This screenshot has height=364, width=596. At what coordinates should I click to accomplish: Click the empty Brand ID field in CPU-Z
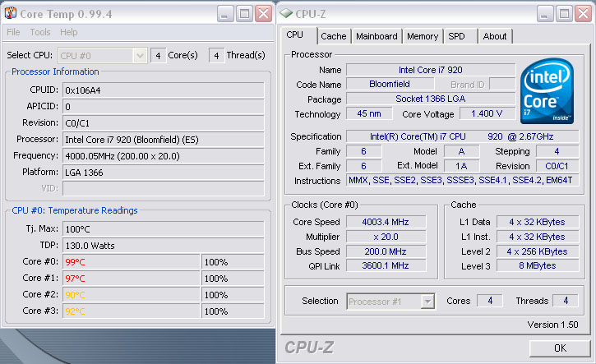click(x=501, y=85)
